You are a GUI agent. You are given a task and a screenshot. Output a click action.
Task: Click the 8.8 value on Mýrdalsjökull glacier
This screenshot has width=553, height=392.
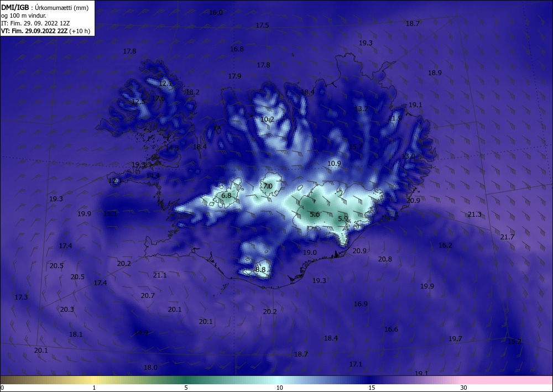point(260,270)
